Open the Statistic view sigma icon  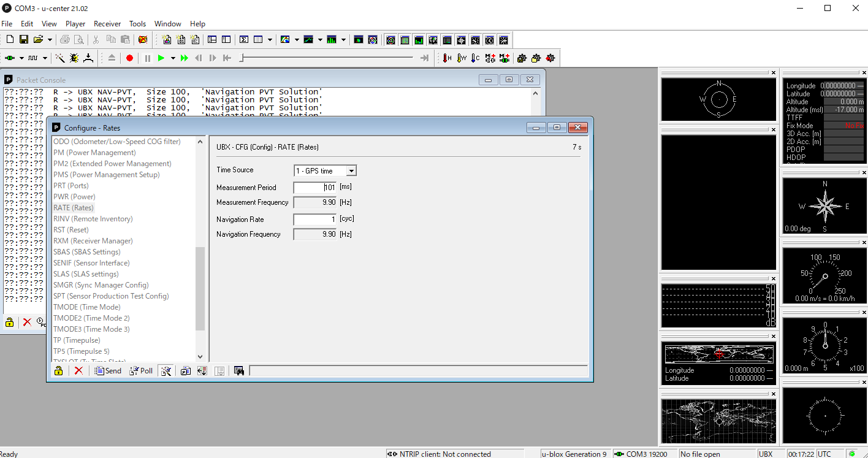244,39
